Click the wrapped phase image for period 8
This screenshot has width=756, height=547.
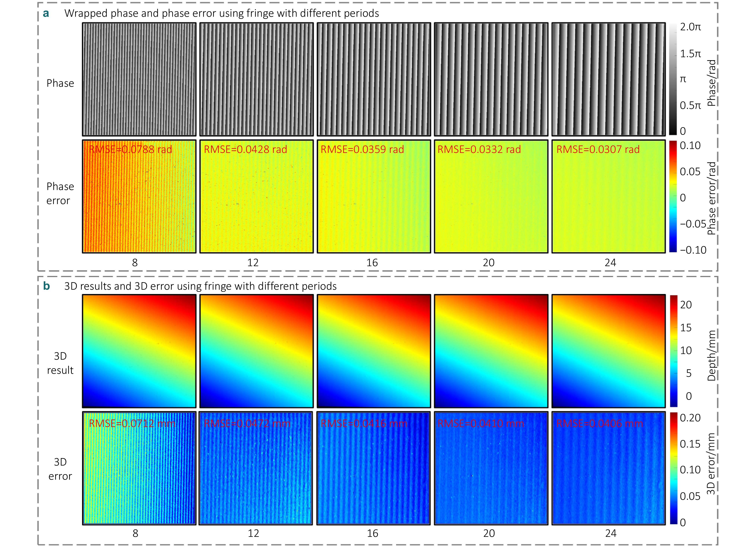(x=139, y=79)
